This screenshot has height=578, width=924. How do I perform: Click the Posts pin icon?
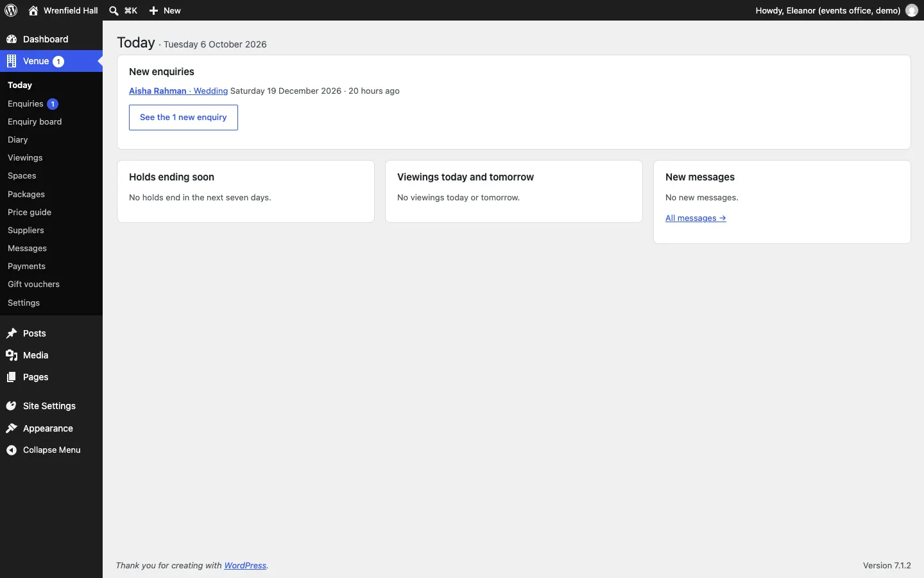pyautogui.click(x=12, y=333)
